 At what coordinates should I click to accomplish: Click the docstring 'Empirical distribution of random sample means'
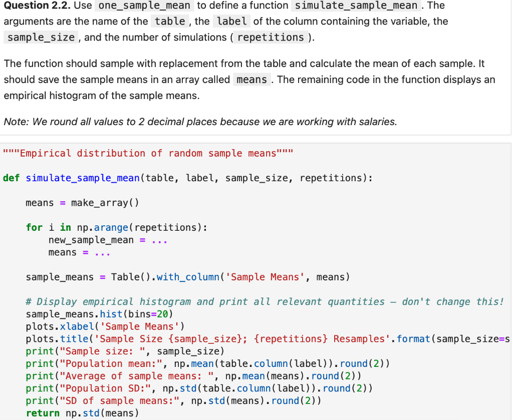click(148, 153)
